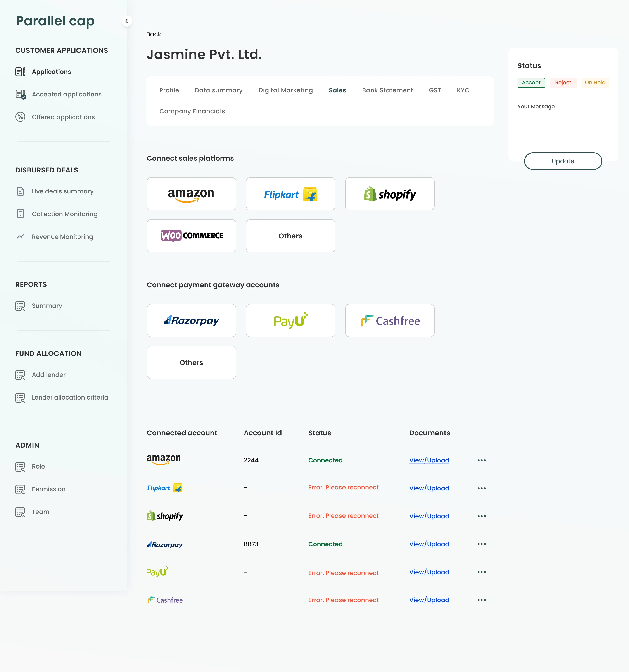
Task: Click the Accepted applications icon
Action: click(21, 94)
